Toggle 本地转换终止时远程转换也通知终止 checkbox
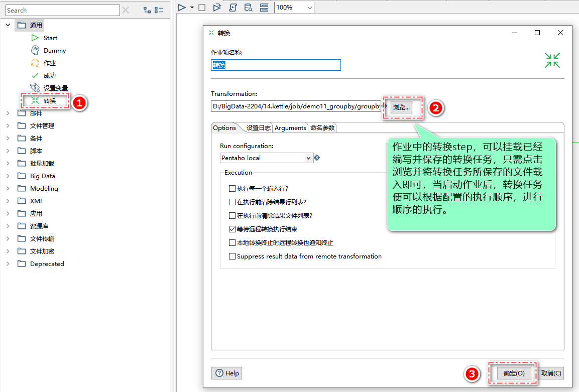The width and height of the screenshot is (579, 392). (232, 242)
